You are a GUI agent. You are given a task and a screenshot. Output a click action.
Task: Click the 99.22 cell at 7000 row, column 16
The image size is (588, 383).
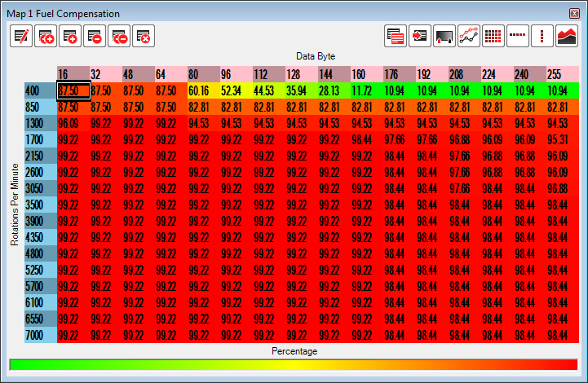pos(73,335)
